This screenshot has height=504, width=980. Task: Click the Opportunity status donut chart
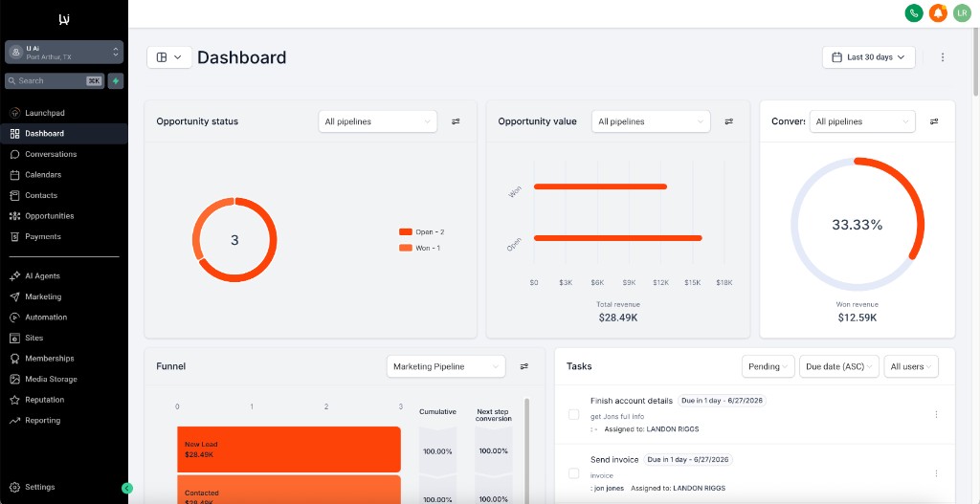click(234, 240)
